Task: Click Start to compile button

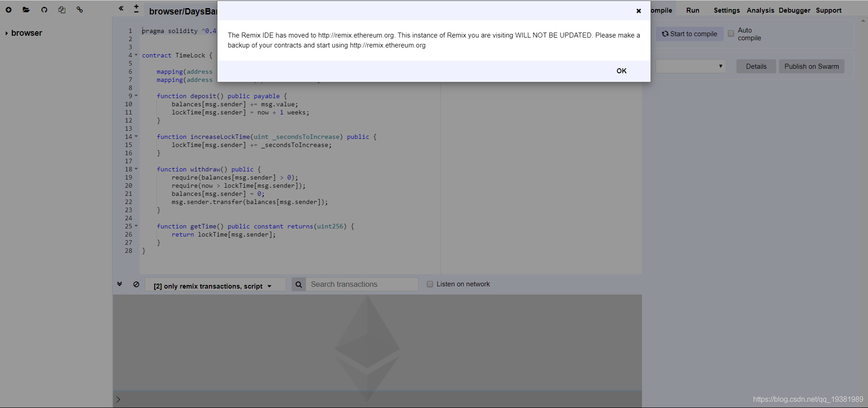Action: pos(690,34)
